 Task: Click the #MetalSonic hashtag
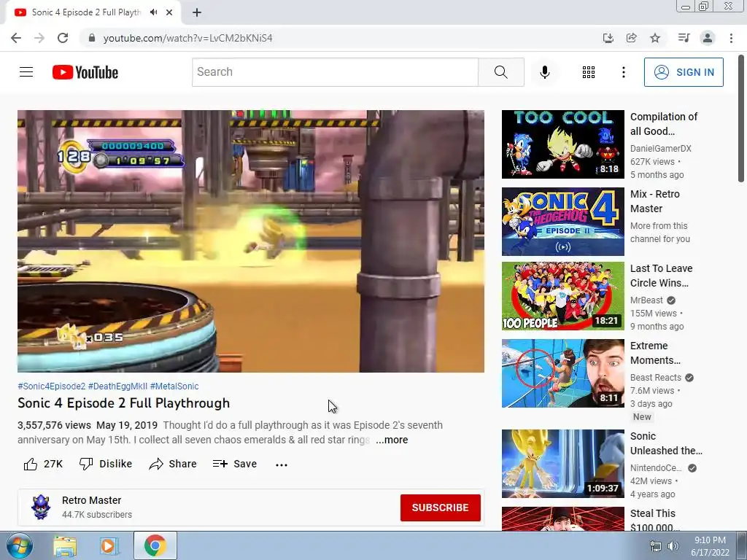click(174, 386)
